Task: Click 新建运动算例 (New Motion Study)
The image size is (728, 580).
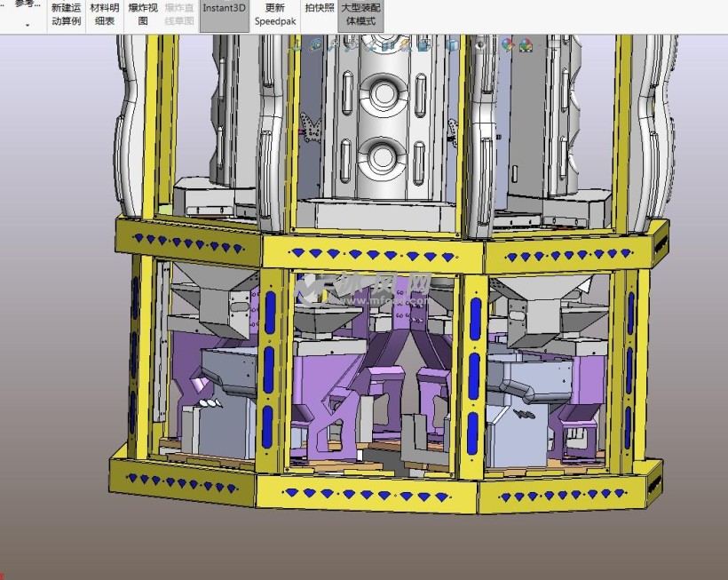Action: click(66, 14)
